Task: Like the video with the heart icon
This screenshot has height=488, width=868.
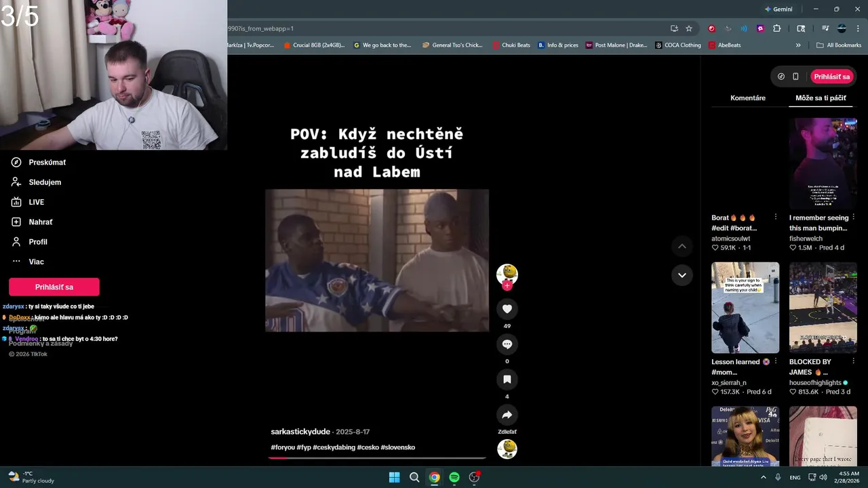Action: pos(507,309)
